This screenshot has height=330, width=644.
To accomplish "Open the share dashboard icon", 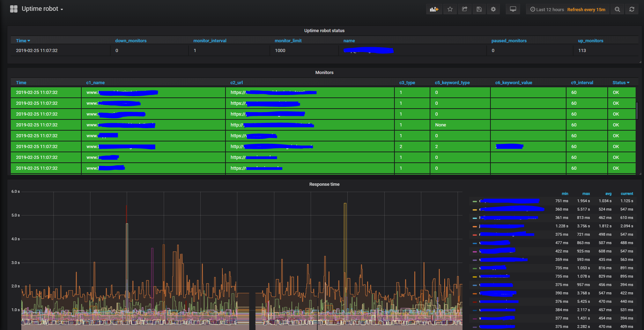I will 465,9.
